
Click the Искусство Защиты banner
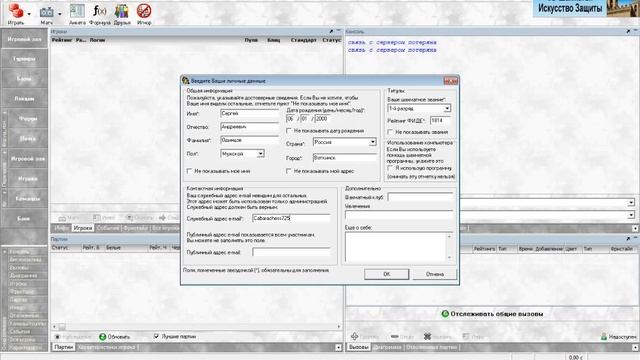coord(586,8)
